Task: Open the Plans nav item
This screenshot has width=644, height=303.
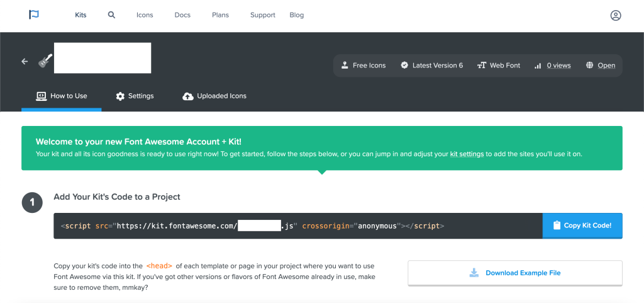Action: (x=221, y=15)
